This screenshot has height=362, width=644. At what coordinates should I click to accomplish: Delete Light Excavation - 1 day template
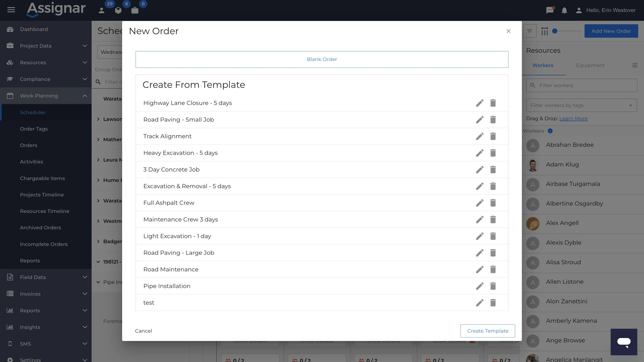[493, 236]
